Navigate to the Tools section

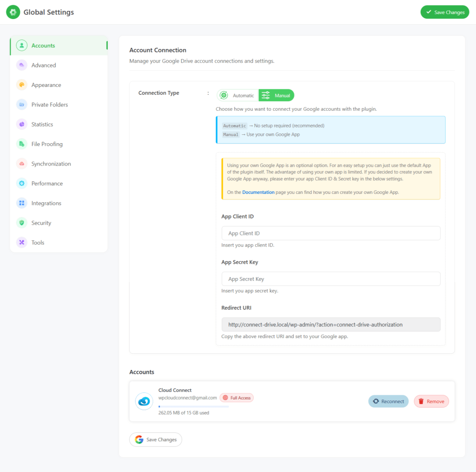[38, 243]
